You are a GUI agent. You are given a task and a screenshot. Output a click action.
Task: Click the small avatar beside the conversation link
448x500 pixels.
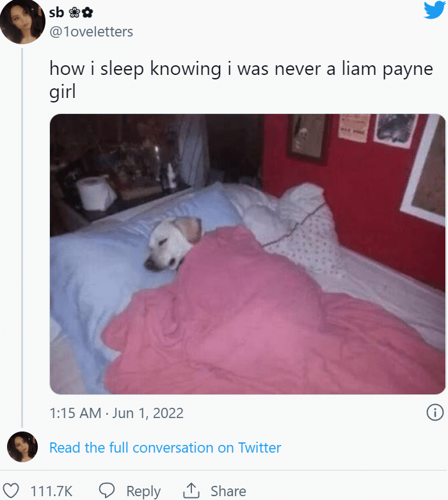click(x=22, y=447)
